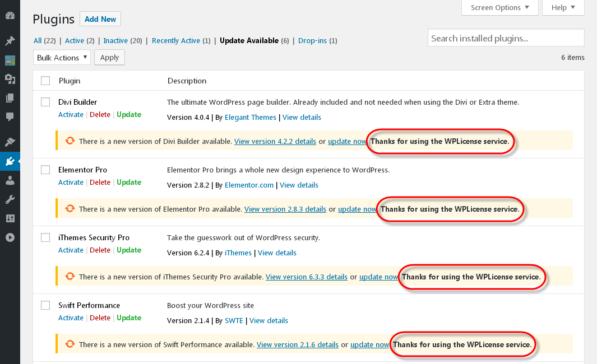
Task: Activate Swift Performance
Action: point(71,318)
